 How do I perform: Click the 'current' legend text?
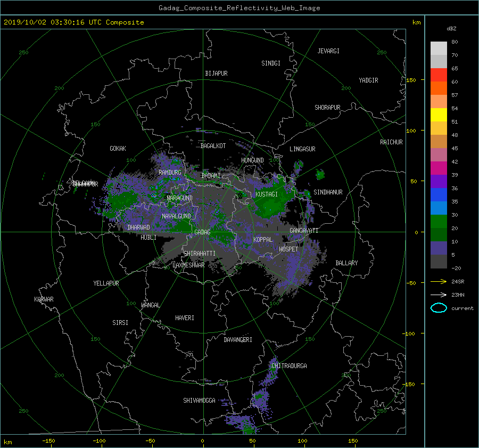462,308
